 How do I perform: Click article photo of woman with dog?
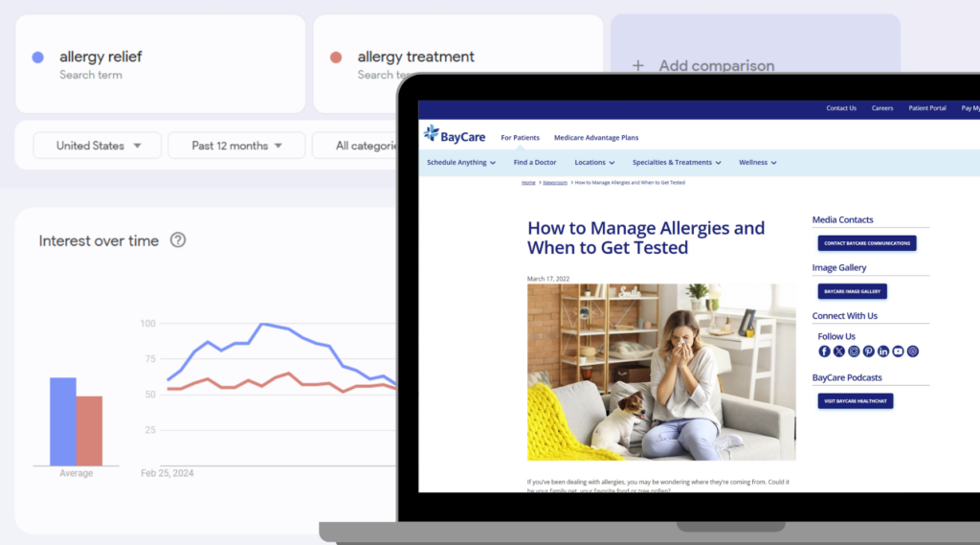tap(661, 373)
